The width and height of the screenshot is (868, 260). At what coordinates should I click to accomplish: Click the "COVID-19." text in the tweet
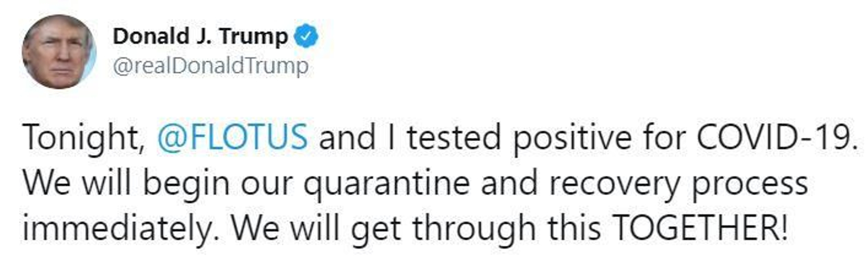pyautogui.click(x=777, y=136)
